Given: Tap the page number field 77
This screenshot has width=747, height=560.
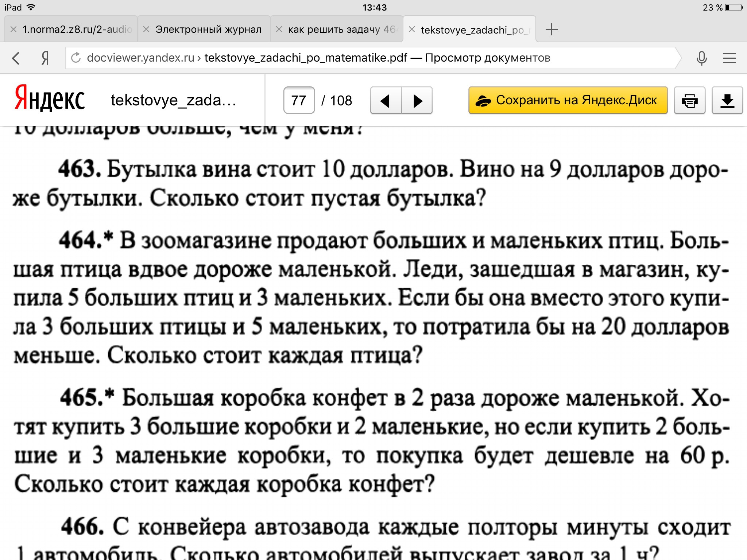Looking at the screenshot, I should coord(299,101).
